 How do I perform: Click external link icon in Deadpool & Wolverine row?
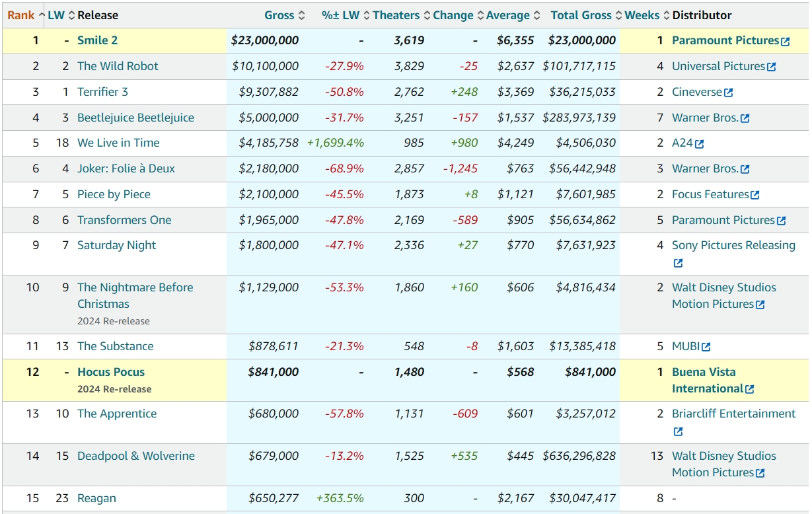(760, 473)
